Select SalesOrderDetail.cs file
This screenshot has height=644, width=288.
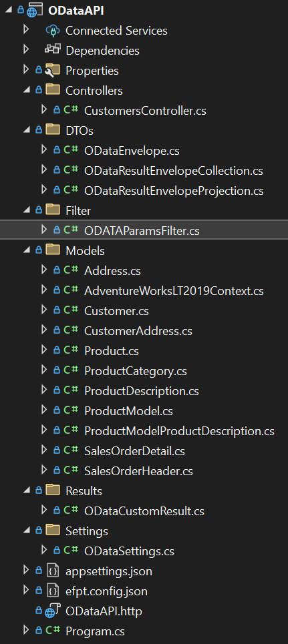click(x=134, y=451)
